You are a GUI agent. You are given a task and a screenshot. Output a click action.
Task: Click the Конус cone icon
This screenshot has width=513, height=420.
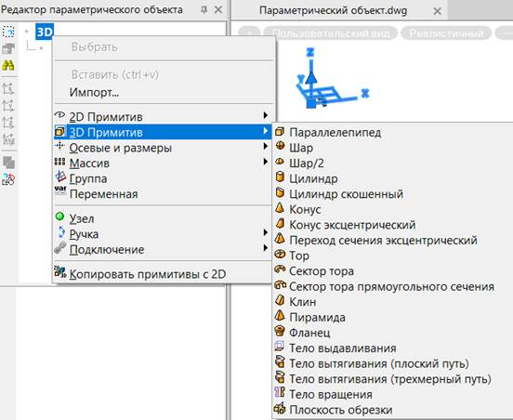click(280, 207)
